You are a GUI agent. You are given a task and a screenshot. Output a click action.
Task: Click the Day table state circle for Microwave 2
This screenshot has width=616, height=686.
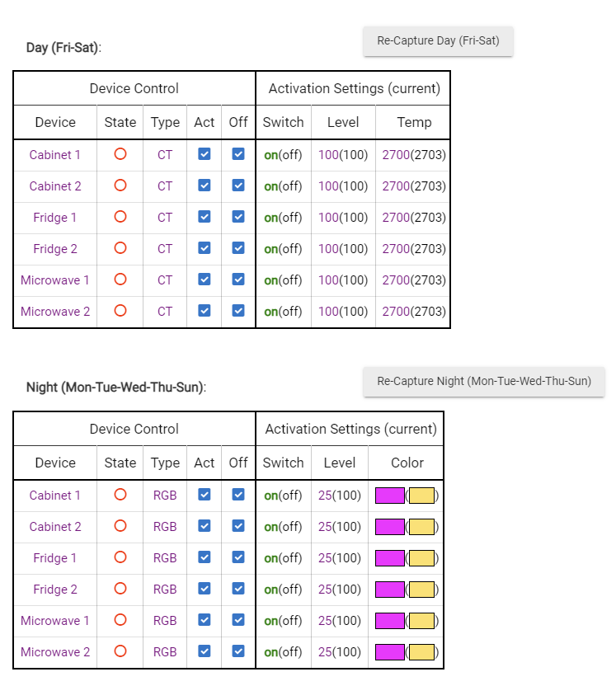point(120,311)
